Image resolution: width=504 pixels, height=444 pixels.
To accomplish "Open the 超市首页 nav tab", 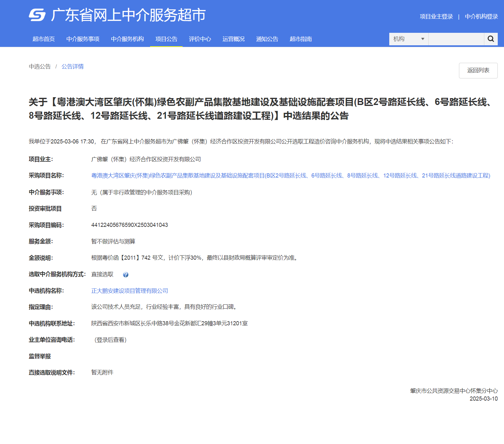I will (x=44, y=39).
